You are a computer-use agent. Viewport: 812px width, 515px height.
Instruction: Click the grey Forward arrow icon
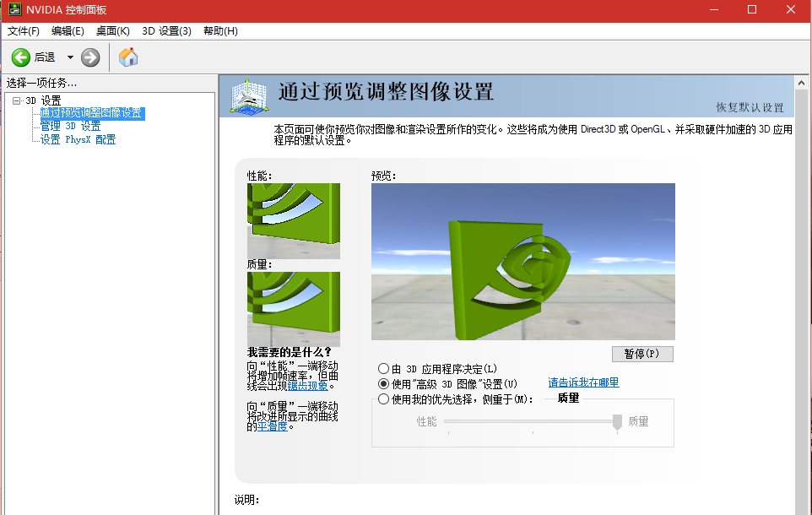(x=90, y=57)
